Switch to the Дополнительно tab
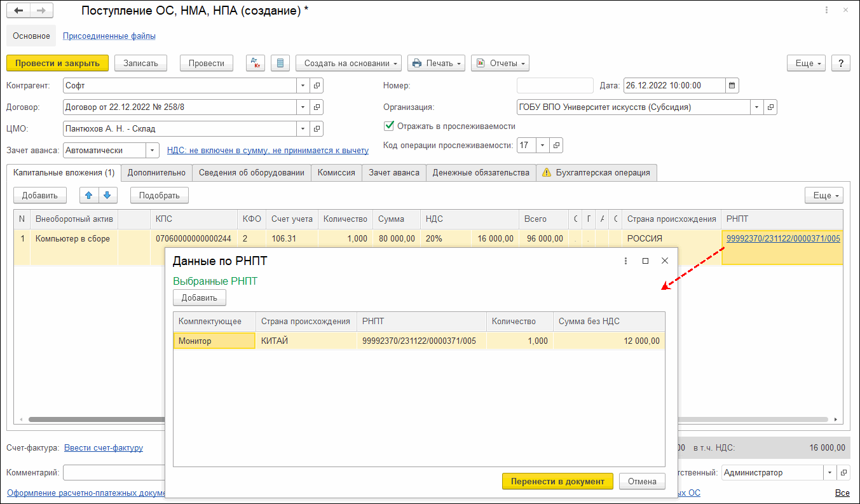The height and width of the screenshot is (504, 860). [156, 172]
